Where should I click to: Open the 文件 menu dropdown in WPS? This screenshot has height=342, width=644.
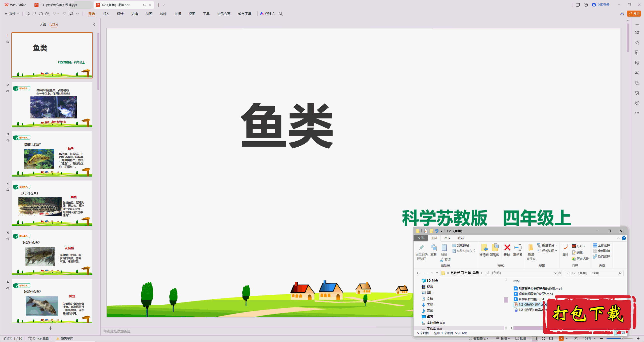tap(12, 14)
